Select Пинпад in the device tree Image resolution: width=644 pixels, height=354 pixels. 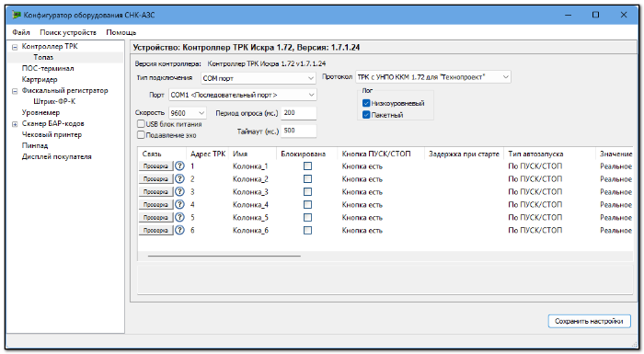tap(35, 145)
